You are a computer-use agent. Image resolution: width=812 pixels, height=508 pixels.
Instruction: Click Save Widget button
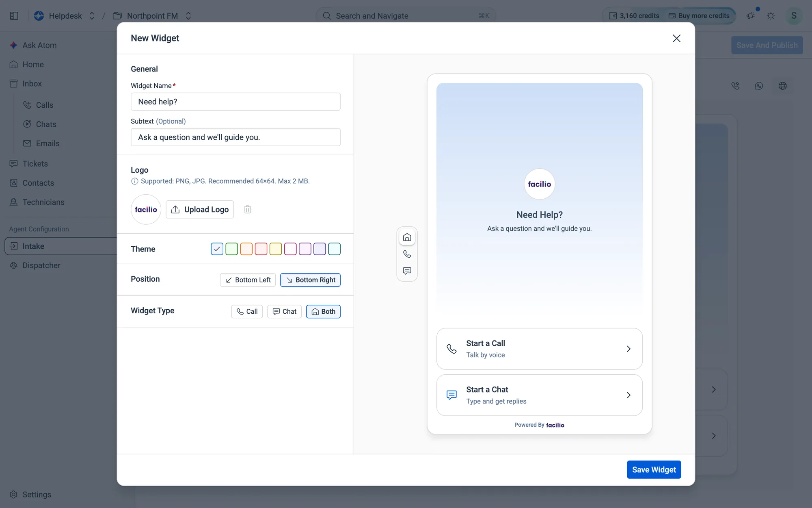pyautogui.click(x=654, y=470)
